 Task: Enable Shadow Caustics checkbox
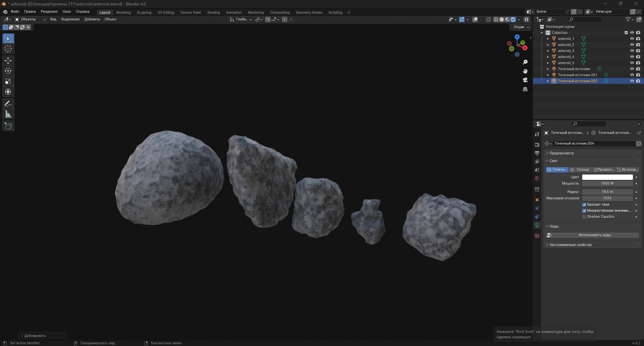pos(584,217)
